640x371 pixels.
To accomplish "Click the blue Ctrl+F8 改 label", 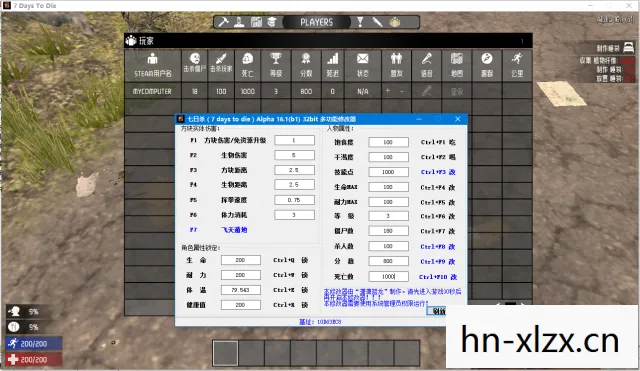I will click(438, 247).
